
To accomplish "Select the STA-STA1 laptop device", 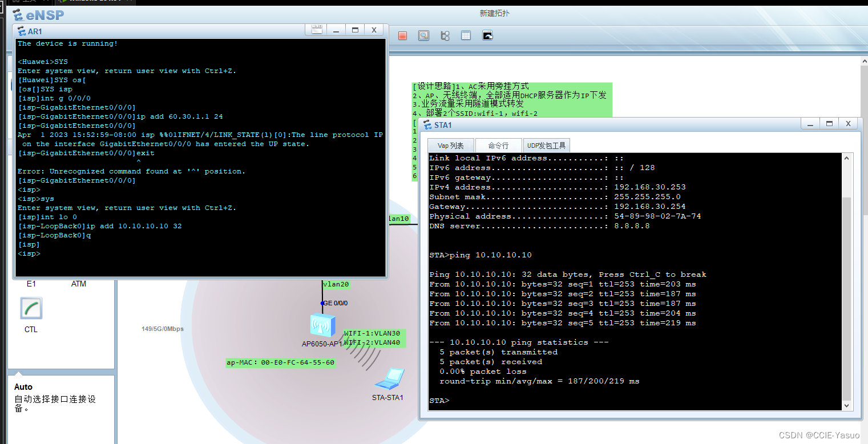I will click(x=389, y=378).
